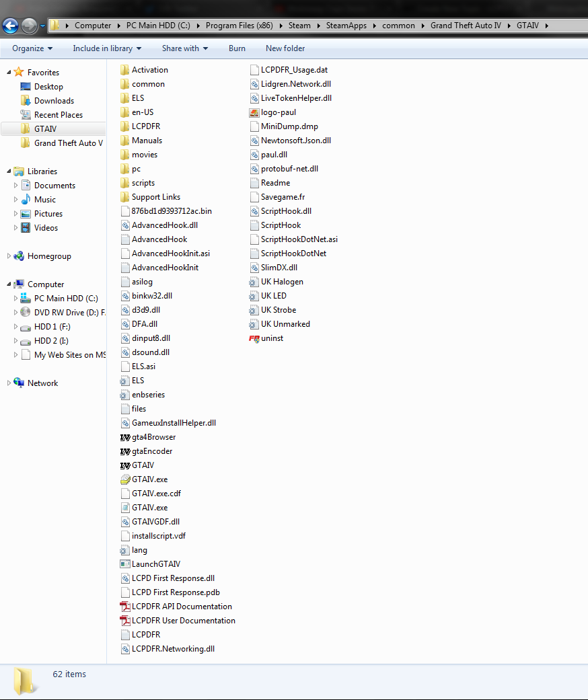Viewport: 588px width, 700px height.
Task: Open arrow after common in address bar
Action: pyautogui.click(x=422, y=26)
